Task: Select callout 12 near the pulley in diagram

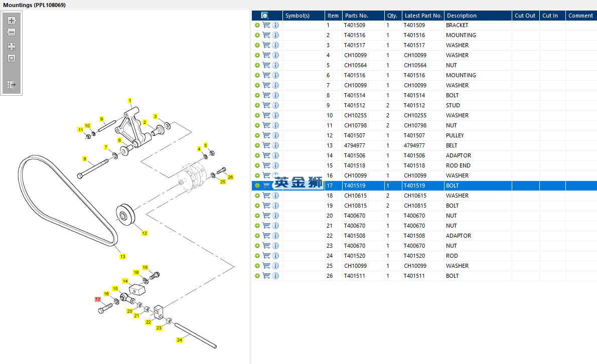Action: pyautogui.click(x=144, y=233)
